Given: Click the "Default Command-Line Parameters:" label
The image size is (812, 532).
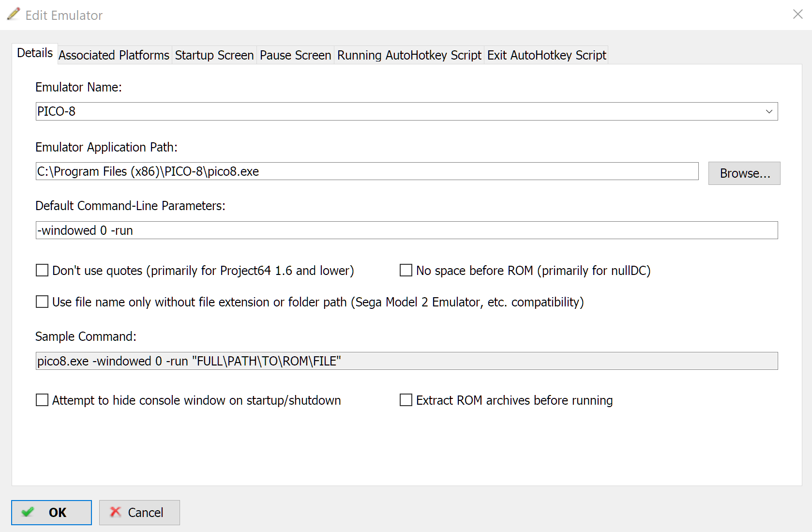Looking at the screenshot, I should click(130, 206).
